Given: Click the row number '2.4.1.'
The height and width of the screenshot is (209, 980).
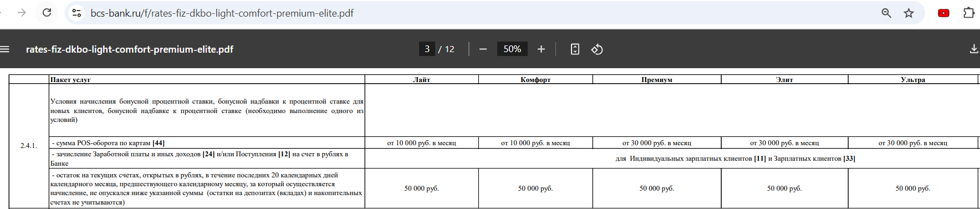Looking at the screenshot, I should [x=29, y=146].
